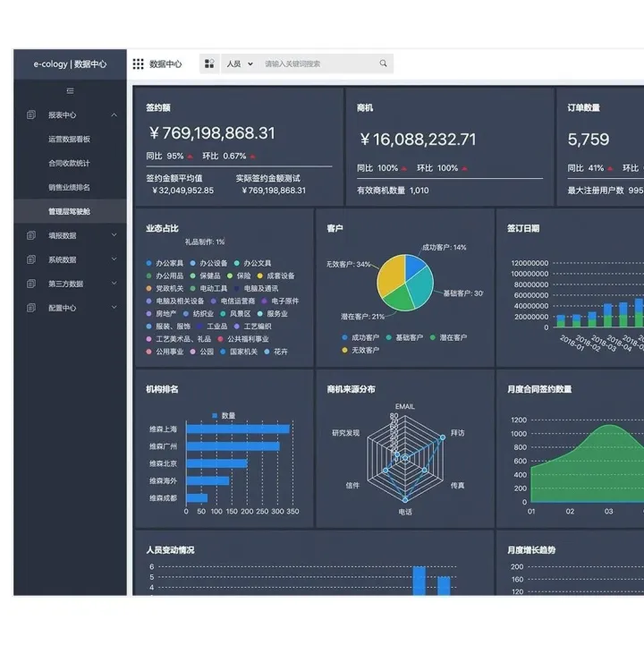
Task: Toggle 成功客户 legend in 客户 chart
Action: pos(360,338)
